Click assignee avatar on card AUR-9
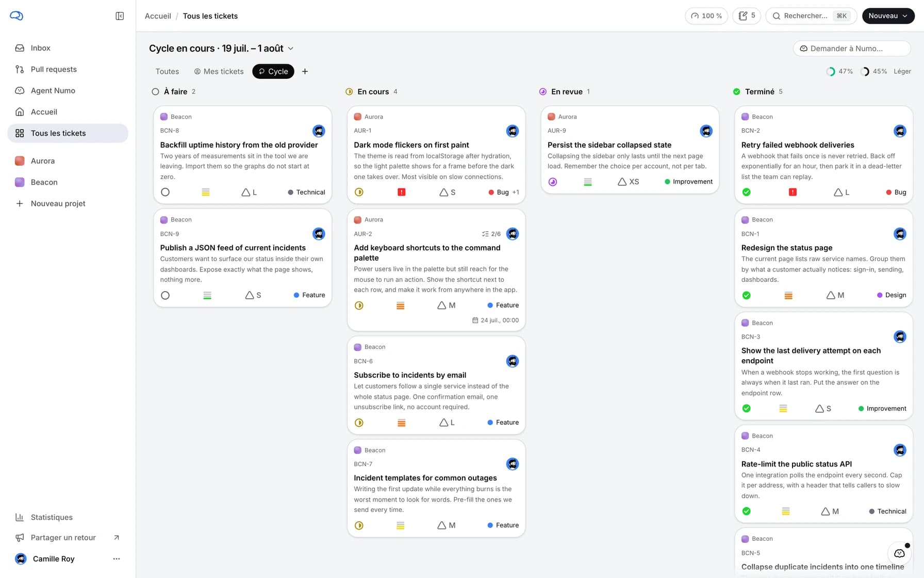Image resolution: width=924 pixels, height=578 pixels. (706, 131)
